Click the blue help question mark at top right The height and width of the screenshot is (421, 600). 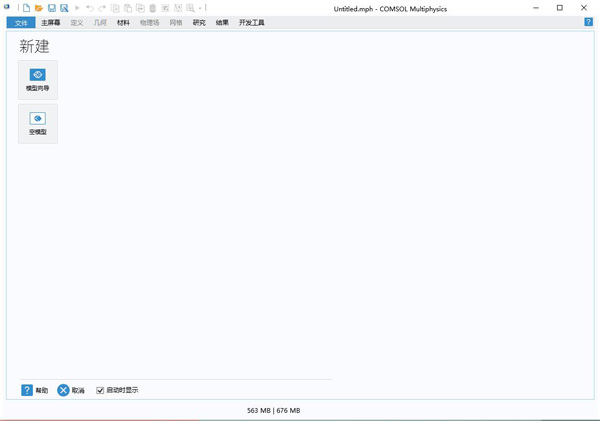[x=588, y=22]
